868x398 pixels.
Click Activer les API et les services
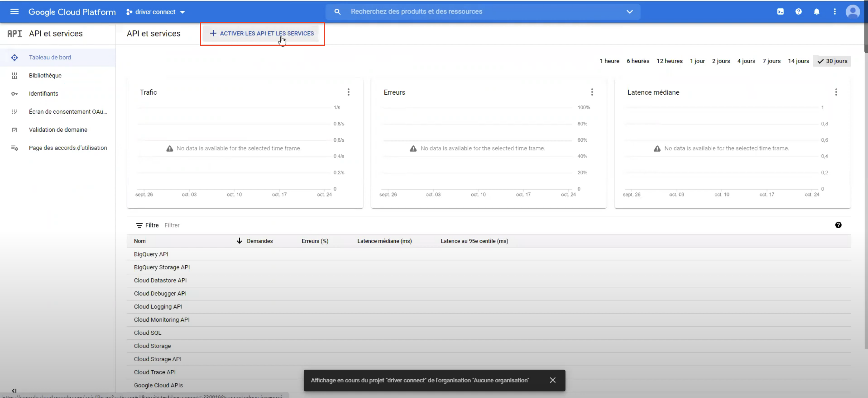pos(262,33)
